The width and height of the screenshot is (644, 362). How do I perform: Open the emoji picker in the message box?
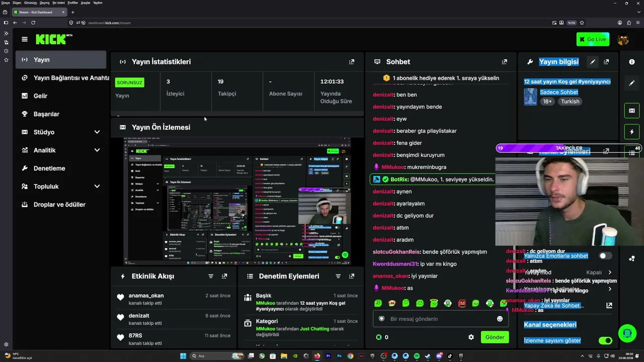click(500, 319)
